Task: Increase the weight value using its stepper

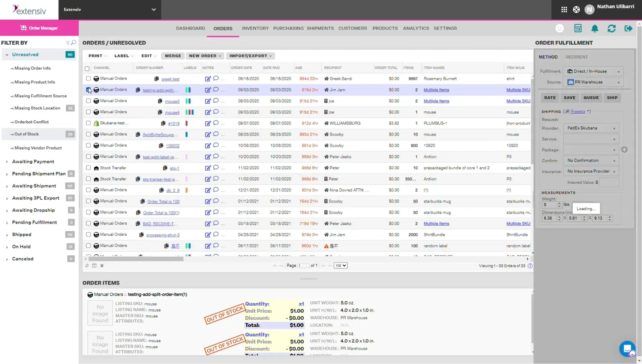Action: tap(559, 203)
